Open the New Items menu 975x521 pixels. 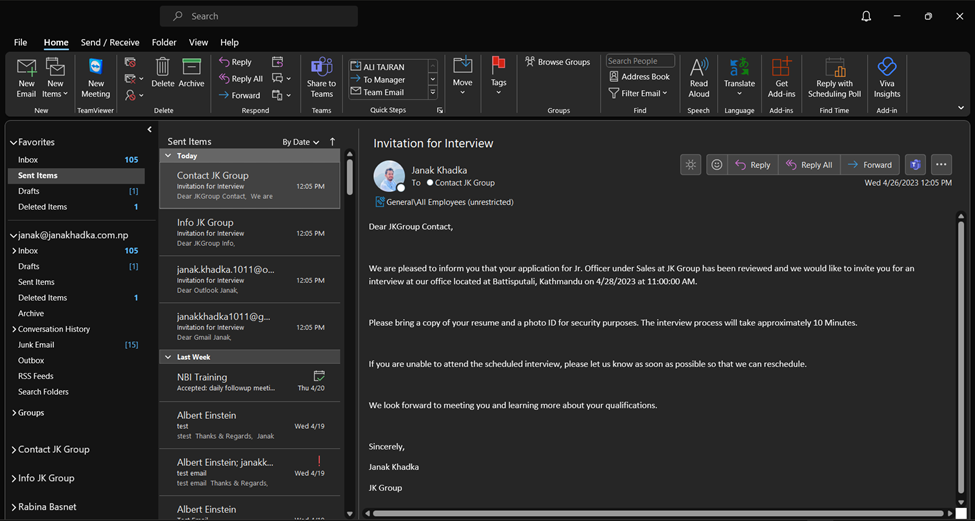55,78
